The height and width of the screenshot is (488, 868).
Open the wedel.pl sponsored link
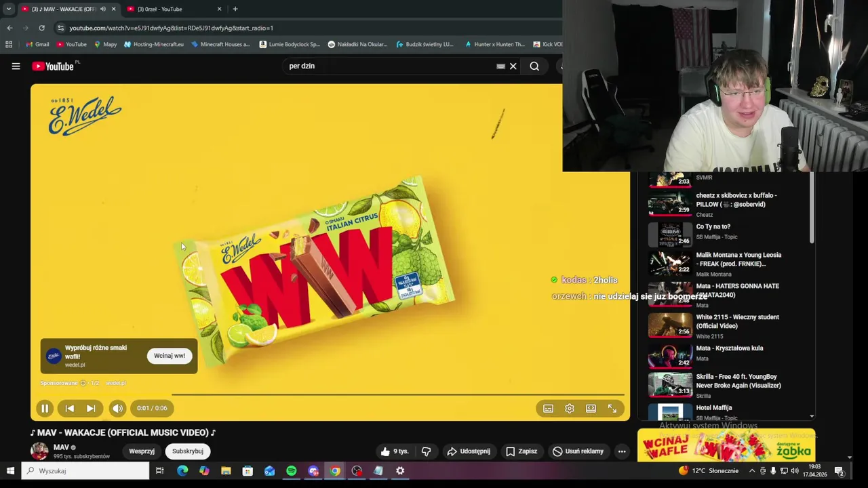point(116,383)
